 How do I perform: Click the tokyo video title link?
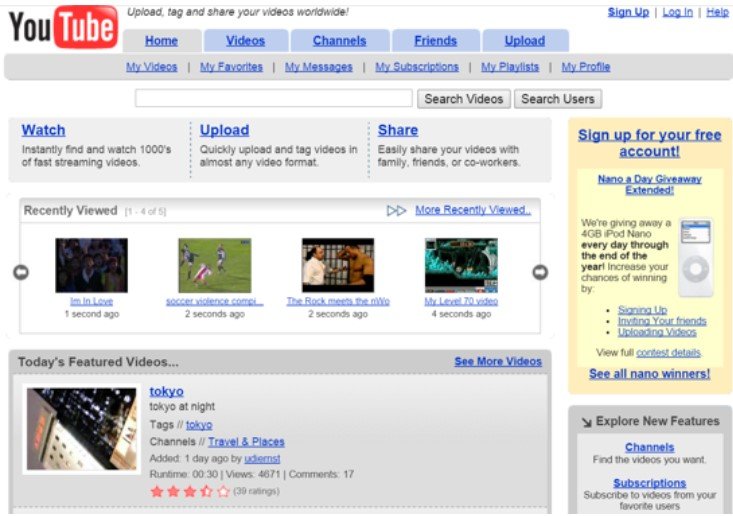tap(166, 391)
